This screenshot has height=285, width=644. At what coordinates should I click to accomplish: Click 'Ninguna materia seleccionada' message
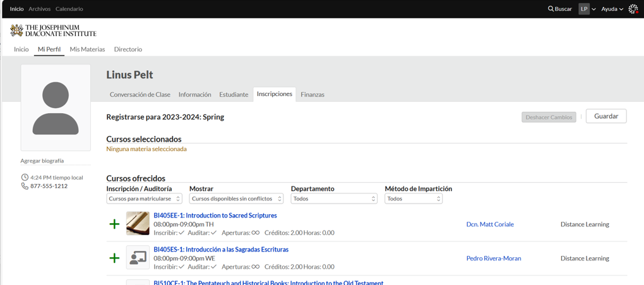(146, 149)
